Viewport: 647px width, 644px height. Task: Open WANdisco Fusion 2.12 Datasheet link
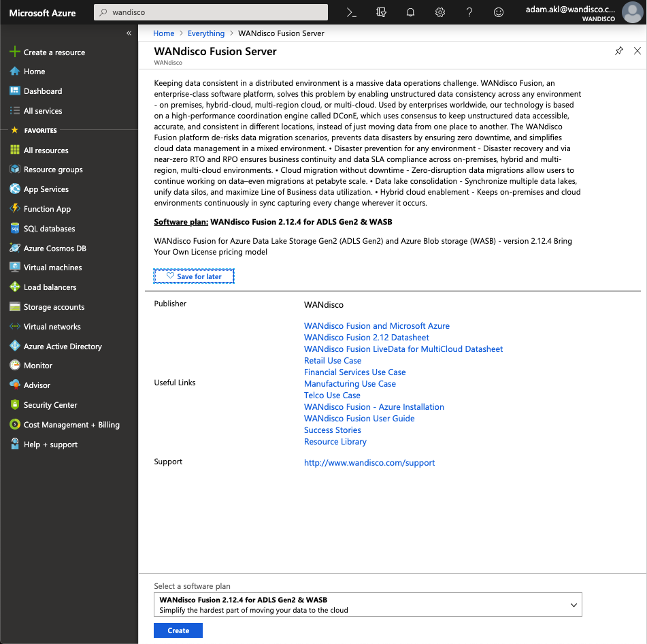pos(367,337)
